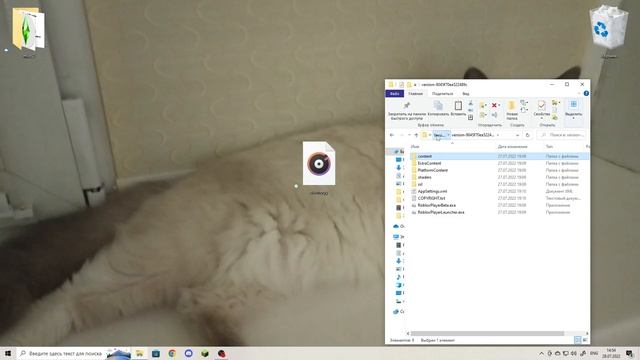Open the Windows Start menu
This screenshot has height=360, width=640.
pos(8,353)
